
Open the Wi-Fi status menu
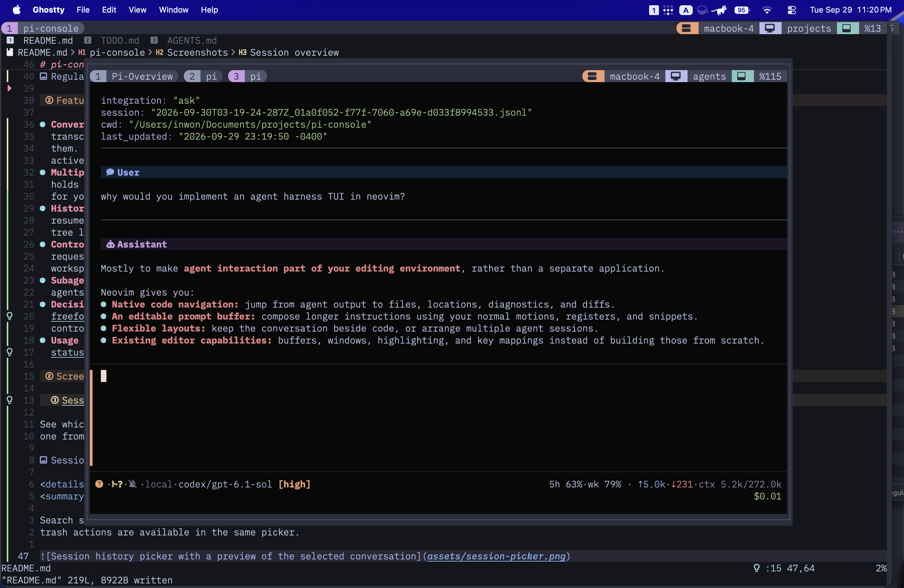(767, 10)
